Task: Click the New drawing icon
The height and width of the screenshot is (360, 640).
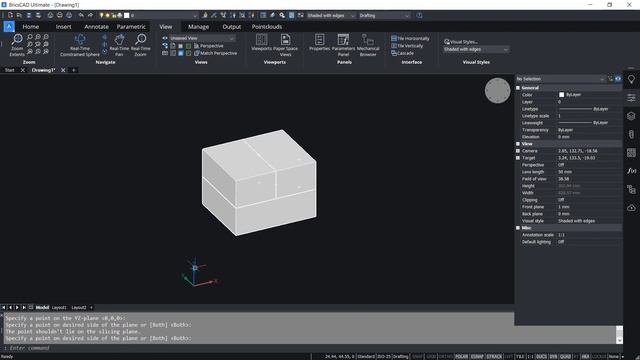Action: pyautogui.click(x=10, y=16)
